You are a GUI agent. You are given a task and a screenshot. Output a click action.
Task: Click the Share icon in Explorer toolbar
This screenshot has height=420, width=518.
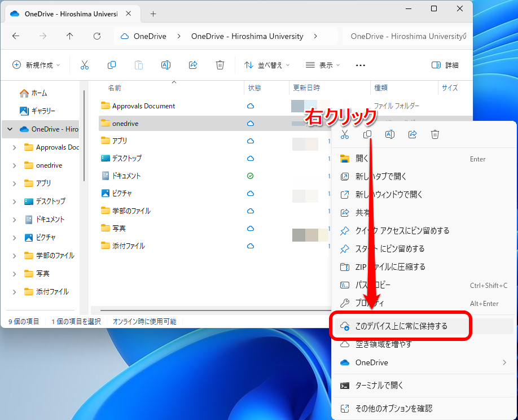193,65
